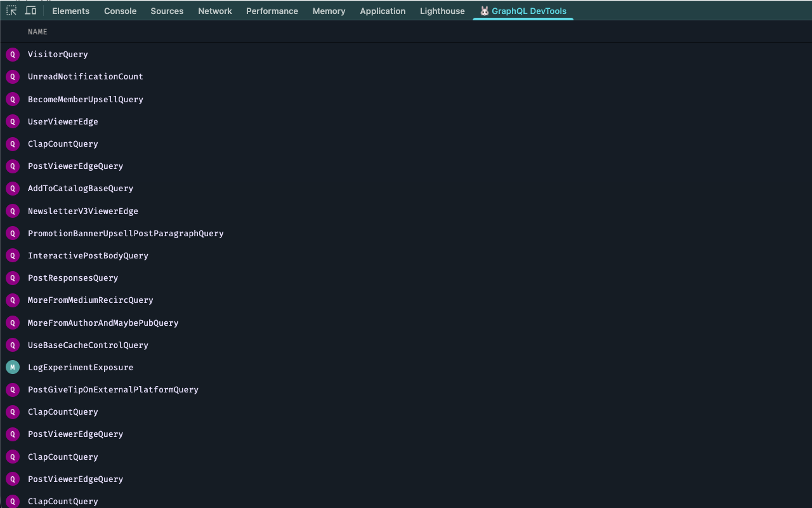Open the Console tab
The width and height of the screenshot is (812, 508).
point(121,11)
